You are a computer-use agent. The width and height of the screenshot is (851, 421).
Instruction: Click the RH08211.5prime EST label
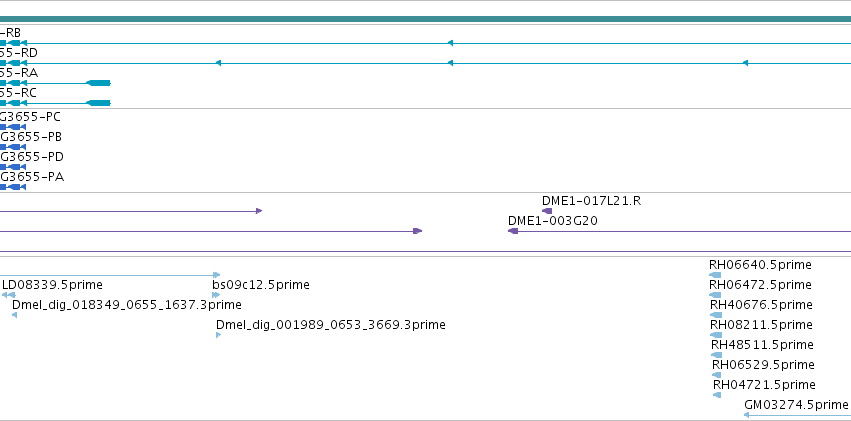tap(761, 325)
